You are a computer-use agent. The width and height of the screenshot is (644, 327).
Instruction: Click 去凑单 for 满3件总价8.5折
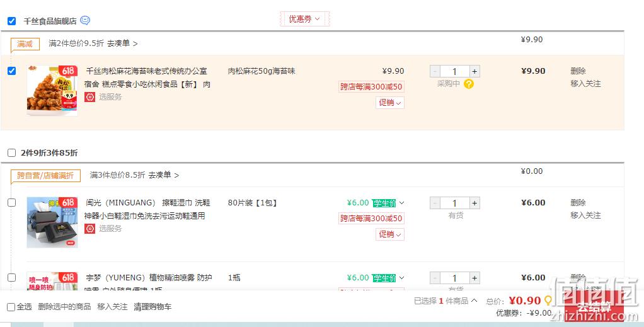tap(163, 175)
